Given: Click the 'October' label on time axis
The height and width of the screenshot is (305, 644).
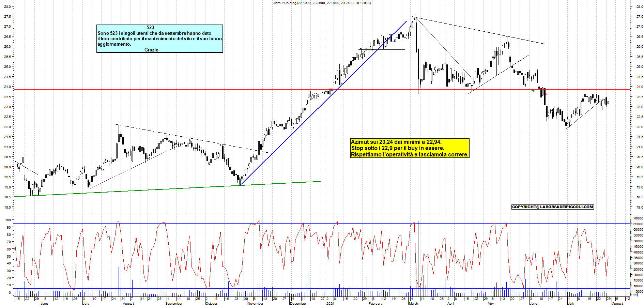Looking at the screenshot, I should pos(212,303).
